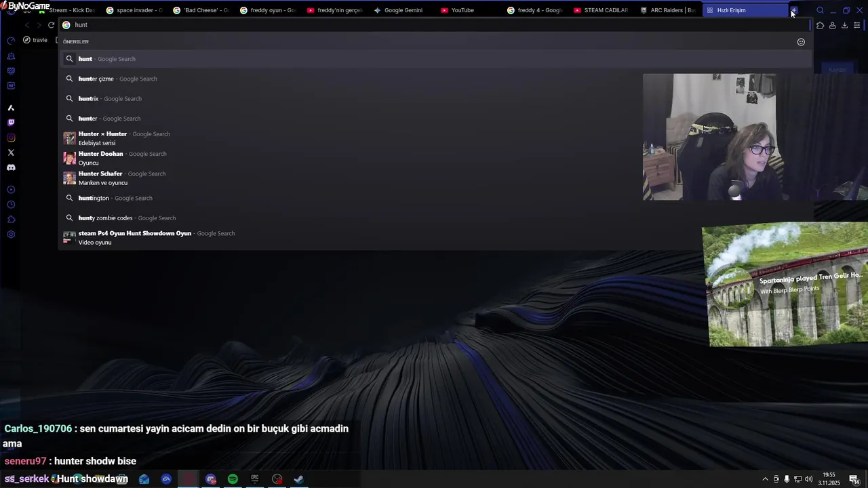
Task: Switch to 'freddy oyun' tab
Action: pos(268,10)
